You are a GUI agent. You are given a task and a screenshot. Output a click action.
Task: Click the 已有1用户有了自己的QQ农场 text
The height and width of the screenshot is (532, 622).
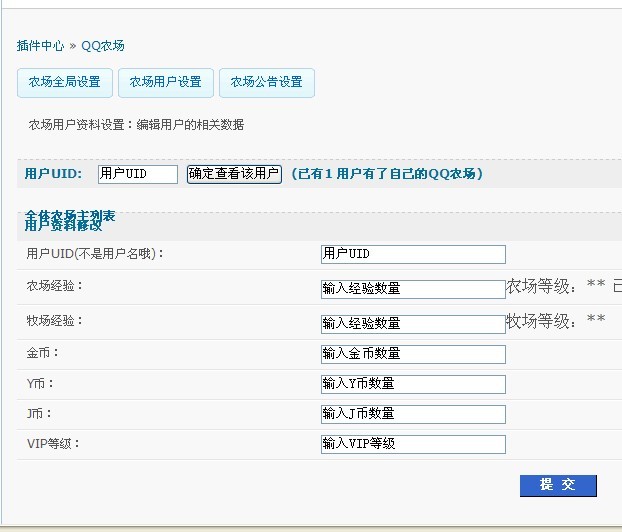[387, 174]
